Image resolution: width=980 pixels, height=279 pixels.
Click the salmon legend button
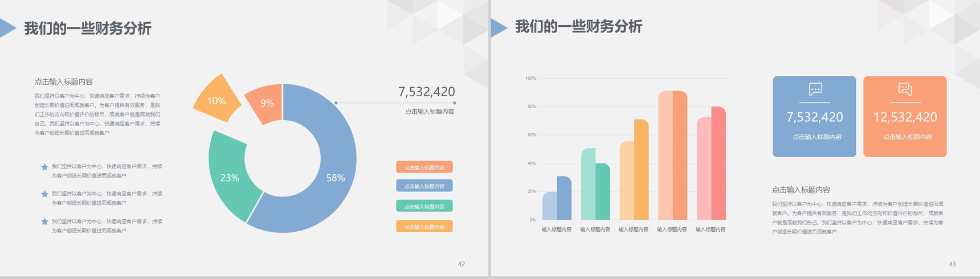[x=424, y=167]
